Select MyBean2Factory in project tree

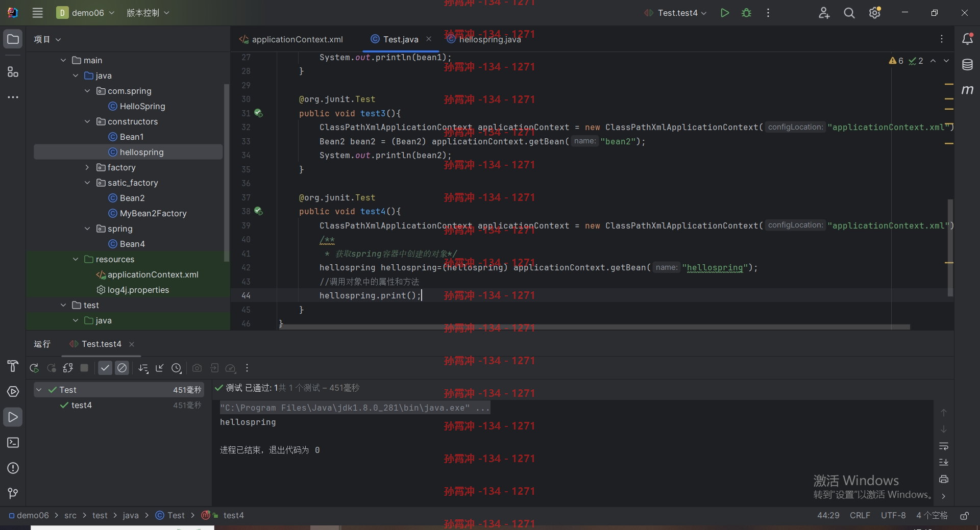click(148, 213)
